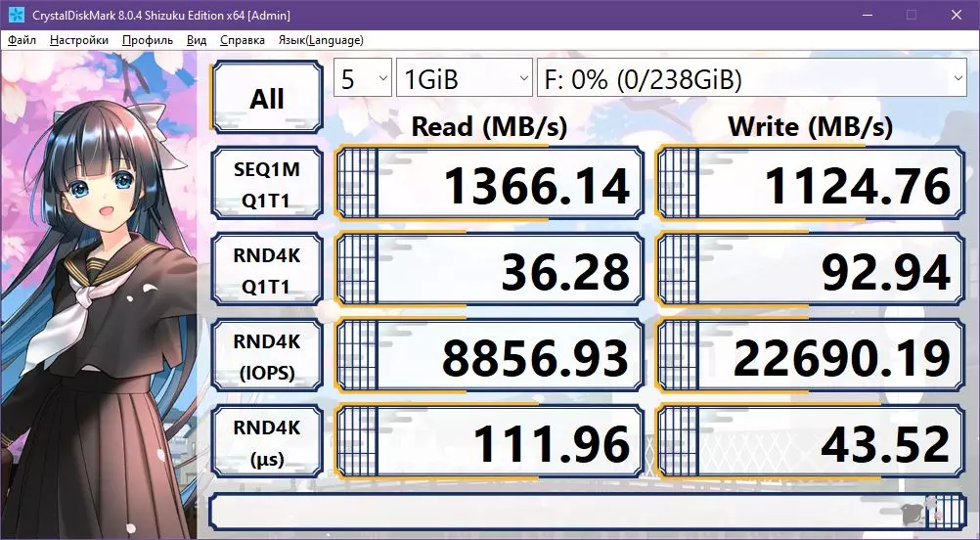Run the RND4K (μs) test
The height and width of the screenshot is (540, 980).
point(267,442)
